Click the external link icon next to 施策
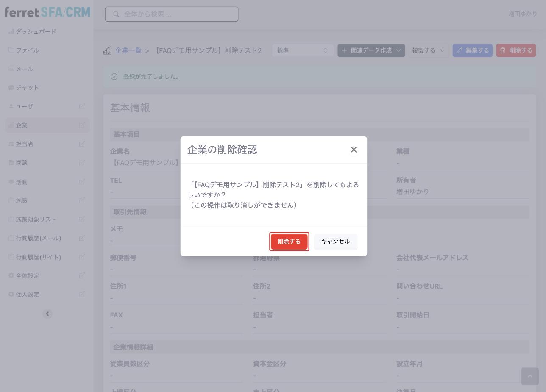This screenshot has height=392, width=546. click(x=82, y=200)
